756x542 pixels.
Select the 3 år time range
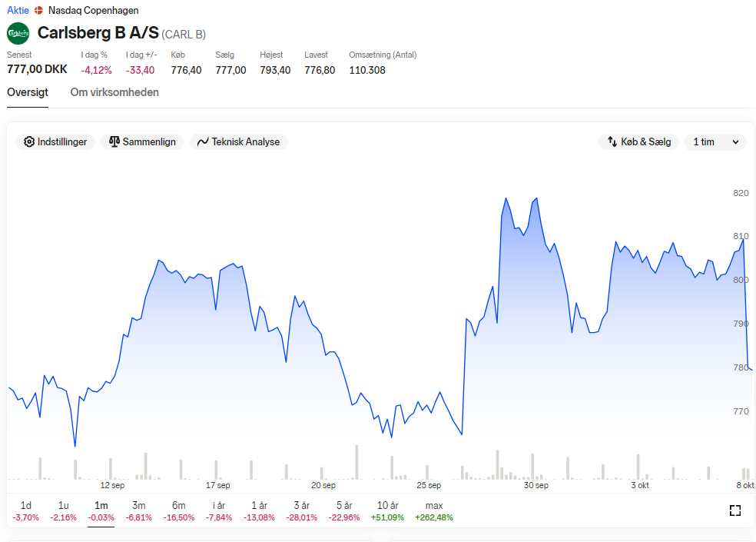tap(301, 511)
